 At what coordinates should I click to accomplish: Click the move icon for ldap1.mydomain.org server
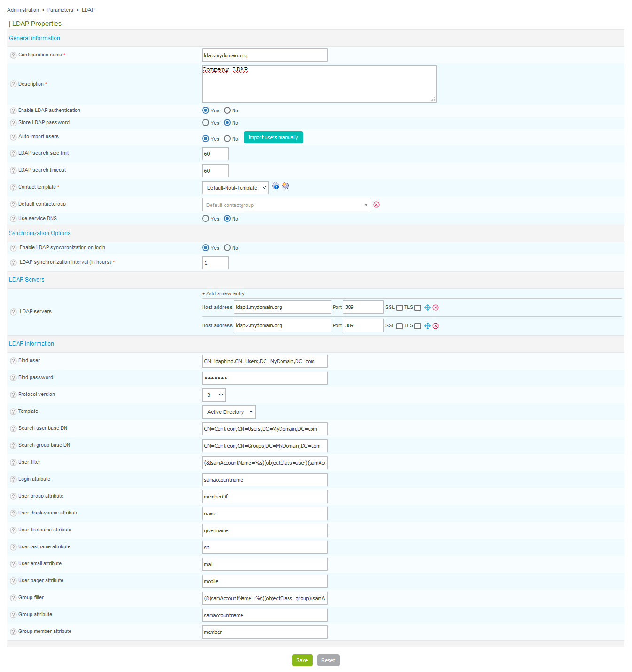pos(428,308)
